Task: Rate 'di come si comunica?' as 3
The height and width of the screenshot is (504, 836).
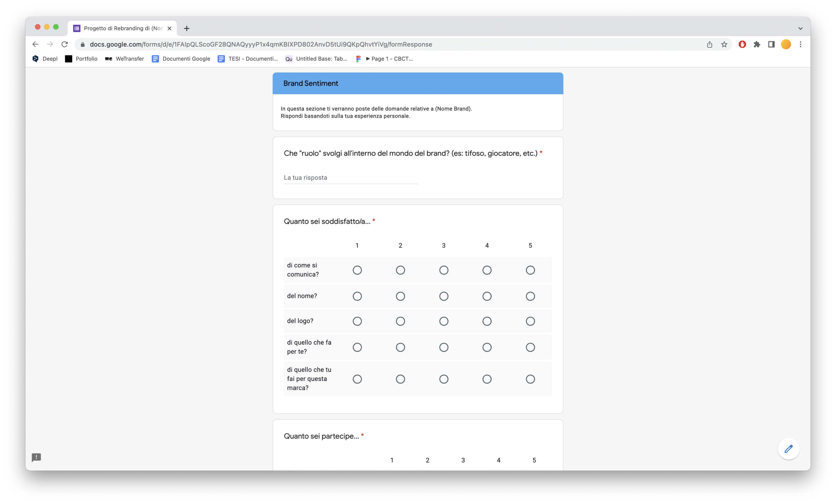Action: pyautogui.click(x=444, y=270)
